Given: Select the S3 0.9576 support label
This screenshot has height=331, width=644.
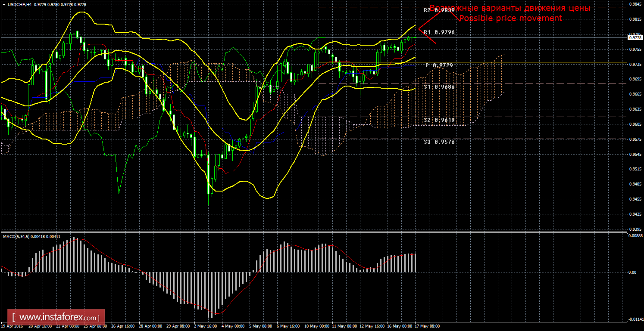Looking at the screenshot, I should click(439, 142).
